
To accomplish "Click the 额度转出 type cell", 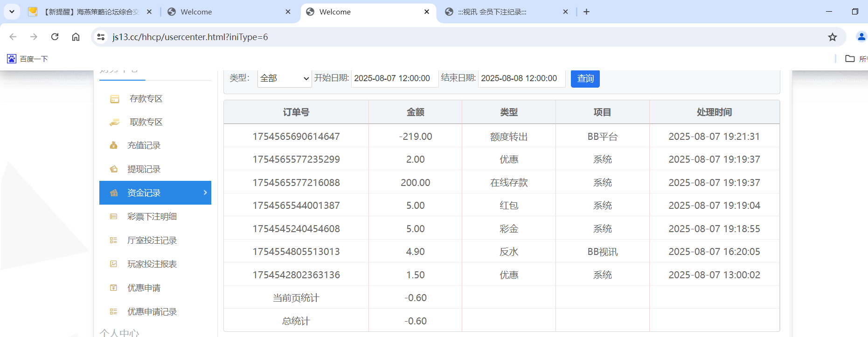I will pos(509,137).
